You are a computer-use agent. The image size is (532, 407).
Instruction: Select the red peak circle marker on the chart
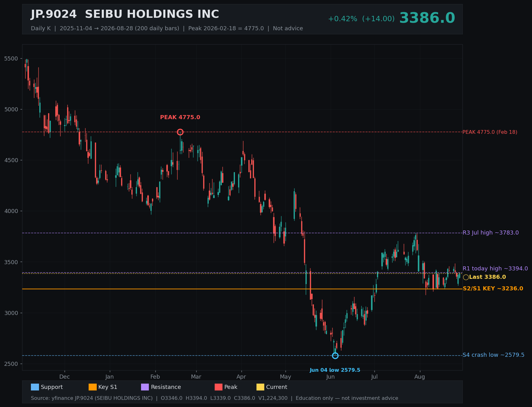click(180, 132)
